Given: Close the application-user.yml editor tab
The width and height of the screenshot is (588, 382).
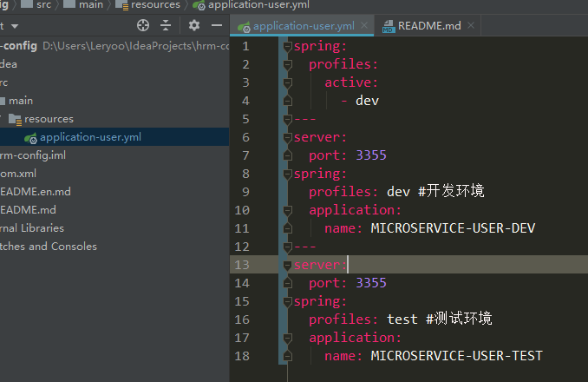Looking at the screenshot, I should coord(363,26).
